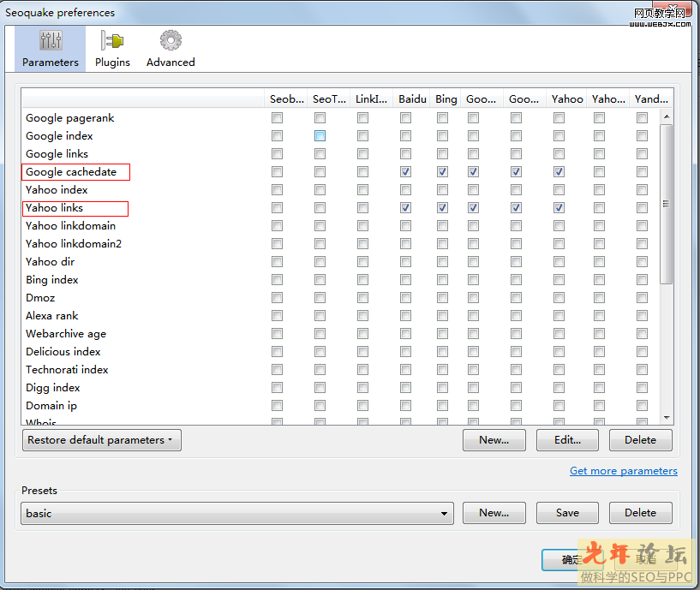Open the Presets dropdown showing basic
Image resolution: width=700 pixels, height=590 pixels.
coord(234,512)
